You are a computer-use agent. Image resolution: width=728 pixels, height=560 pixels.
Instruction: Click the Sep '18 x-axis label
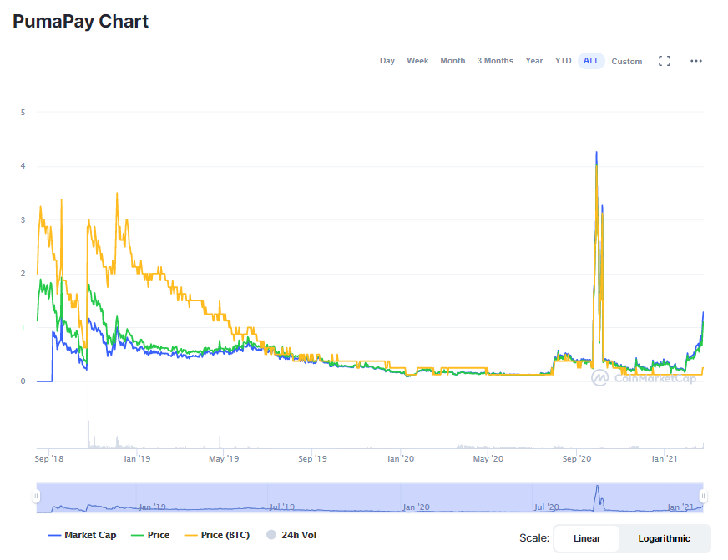click(48, 458)
